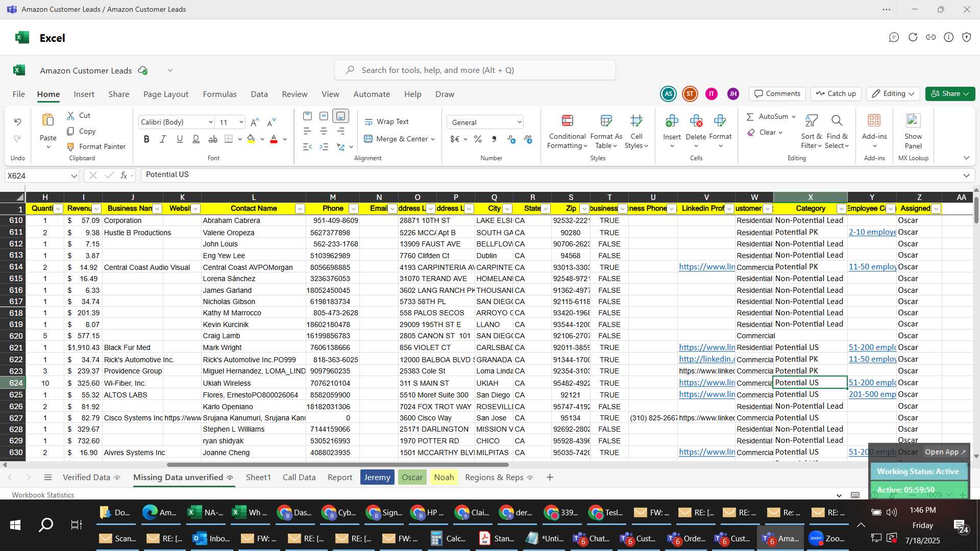This screenshot has height=551, width=980.
Task: Click the horizontal scrollbar thumb
Action: point(337,465)
